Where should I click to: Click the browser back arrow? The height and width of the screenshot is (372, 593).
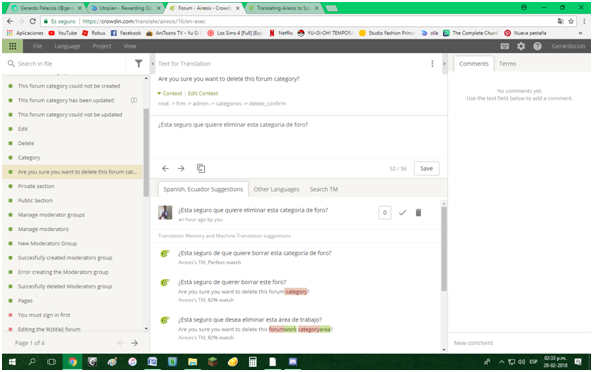10,21
